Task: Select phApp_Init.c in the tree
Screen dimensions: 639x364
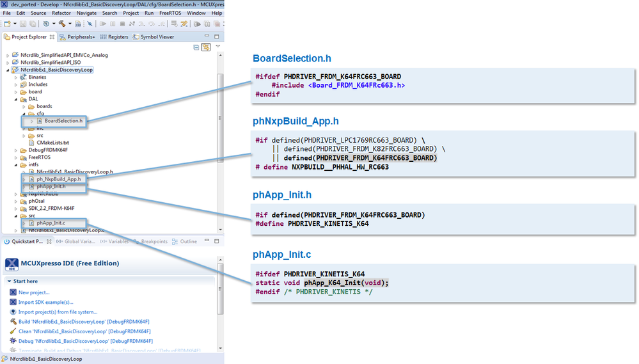Action: click(51, 223)
